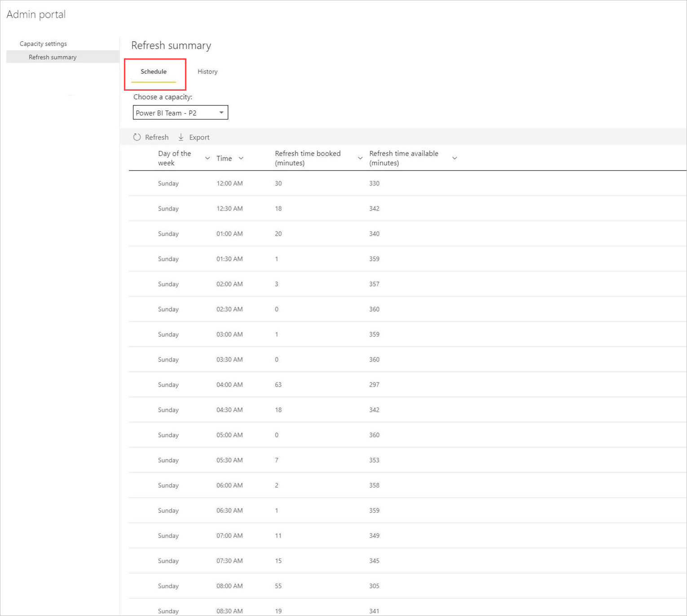
Task: Click the Time column header text
Action: (x=224, y=158)
